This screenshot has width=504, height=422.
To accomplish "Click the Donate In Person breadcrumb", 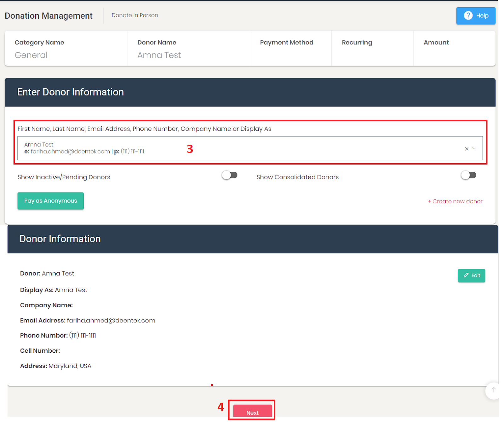I will [135, 15].
